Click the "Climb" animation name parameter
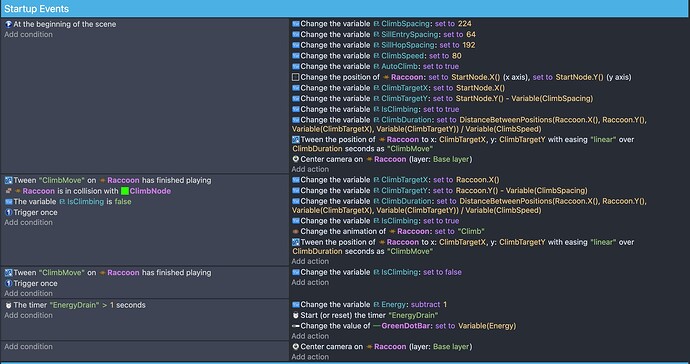 pos(471,232)
